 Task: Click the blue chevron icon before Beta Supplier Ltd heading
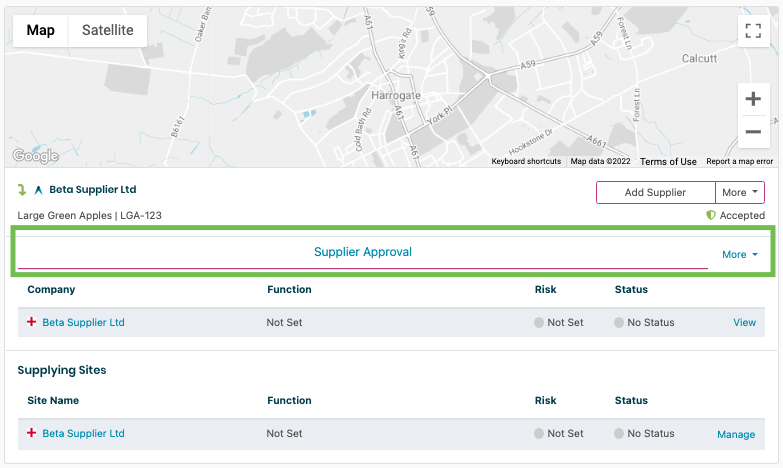(x=39, y=190)
